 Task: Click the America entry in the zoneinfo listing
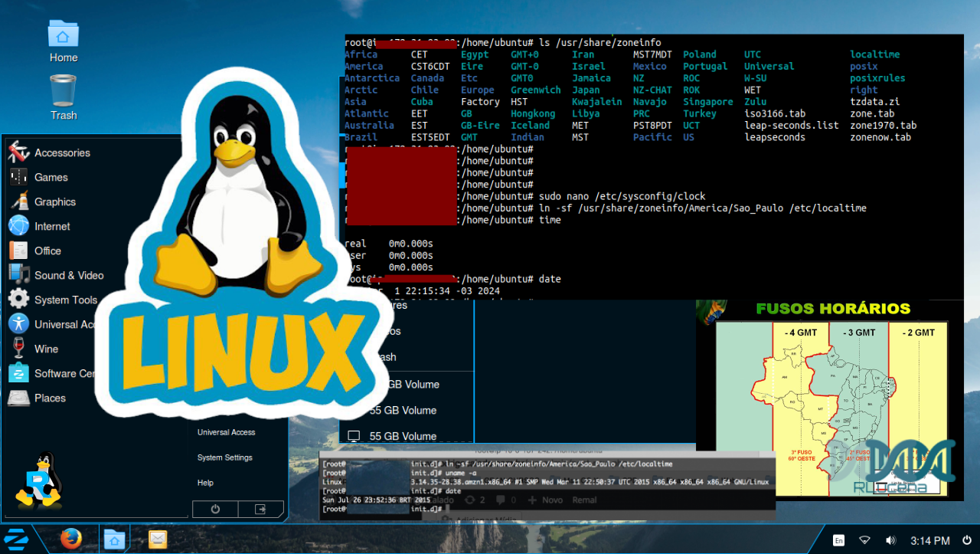tap(364, 66)
